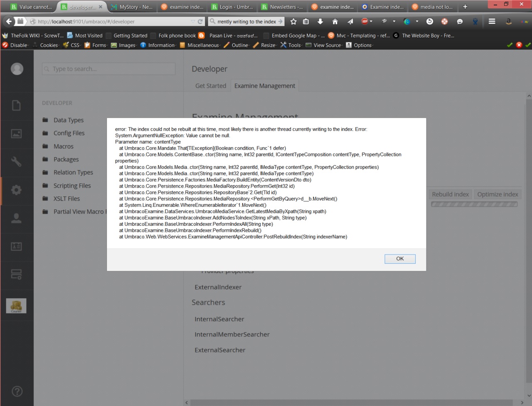The width and height of the screenshot is (532, 406).
Task: Open the XSLT Files tree folder
Action: [x=66, y=198]
